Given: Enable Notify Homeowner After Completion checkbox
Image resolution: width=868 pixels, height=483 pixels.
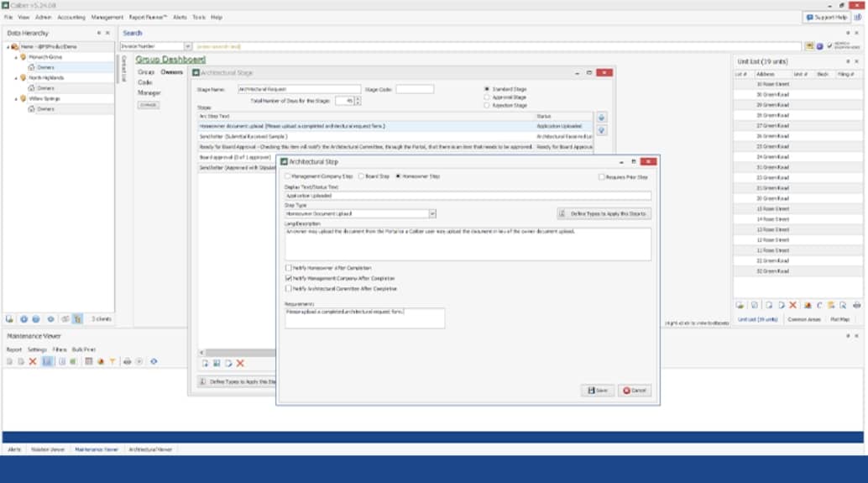Looking at the screenshot, I should coord(289,268).
